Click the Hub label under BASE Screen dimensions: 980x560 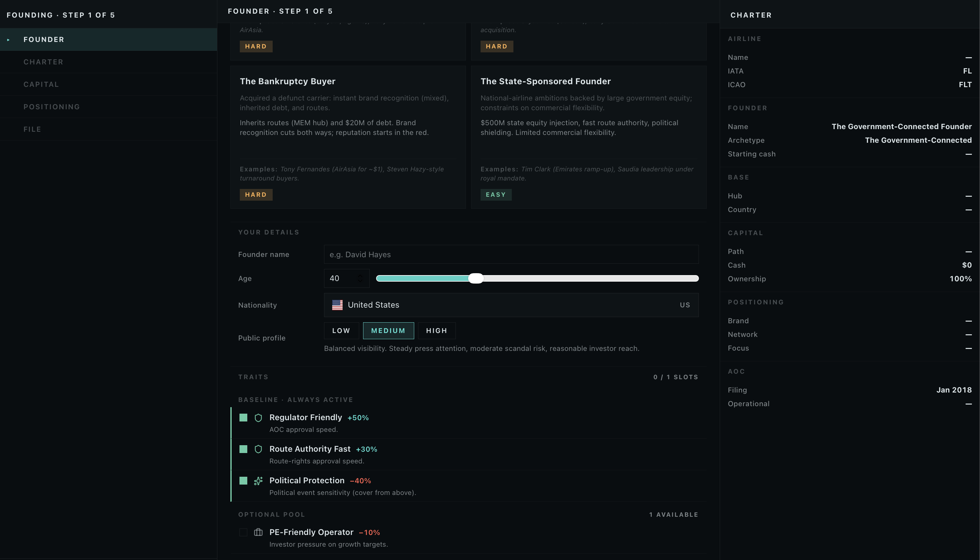pyautogui.click(x=735, y=196)
